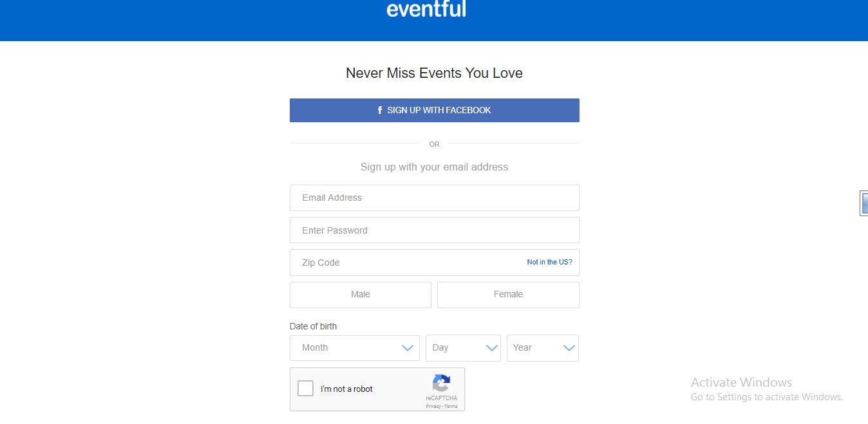The height and width of the screenshot is (424, 868).
Task: Click the Never Miss Events You Love heading
Action: 435,73
